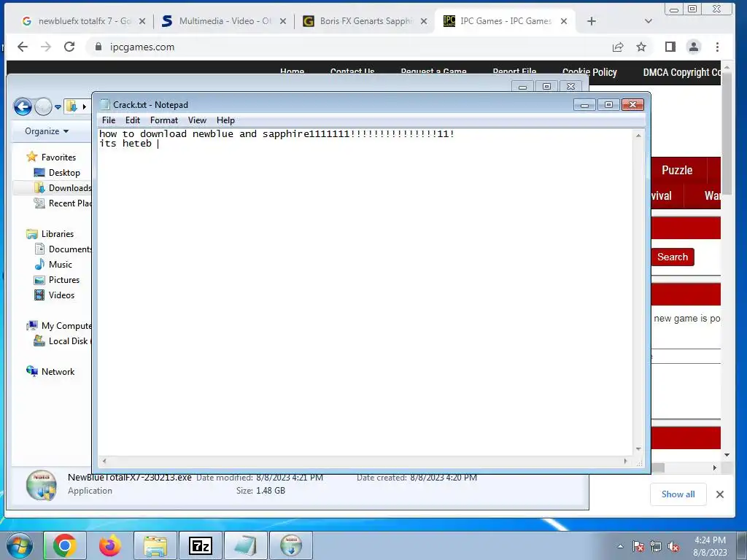This screenshot has width=747, height=560.
Task: Open Notepad from taskbar
Action: pos(245,545)
